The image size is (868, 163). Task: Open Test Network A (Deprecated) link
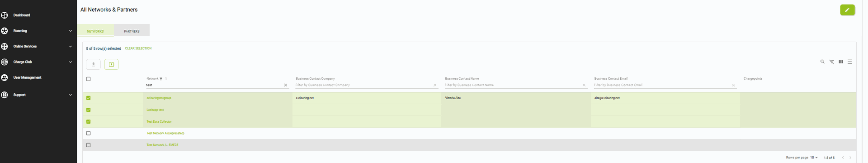[x=165, y=133]
